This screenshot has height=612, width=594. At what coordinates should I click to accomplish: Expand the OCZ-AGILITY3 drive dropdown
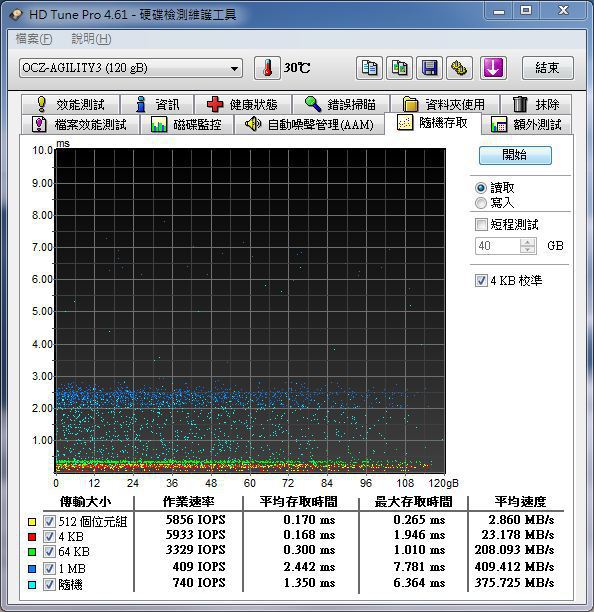[x=131, y=68]
